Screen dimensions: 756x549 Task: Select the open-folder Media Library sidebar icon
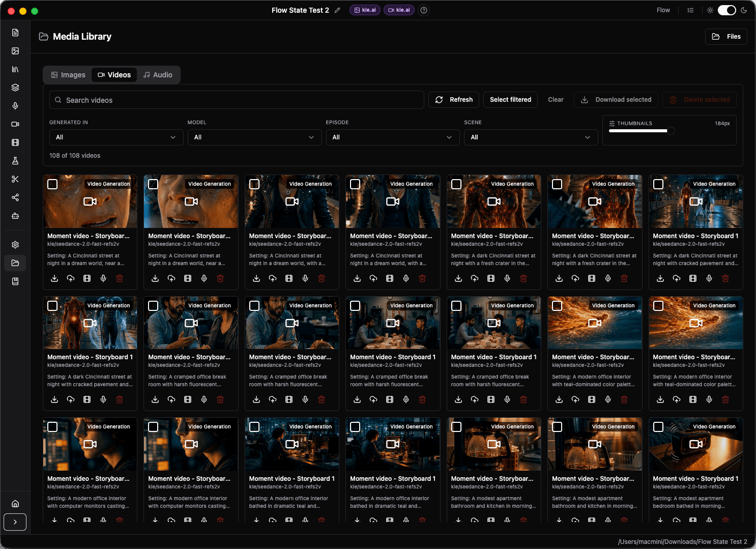click(15, 263)
